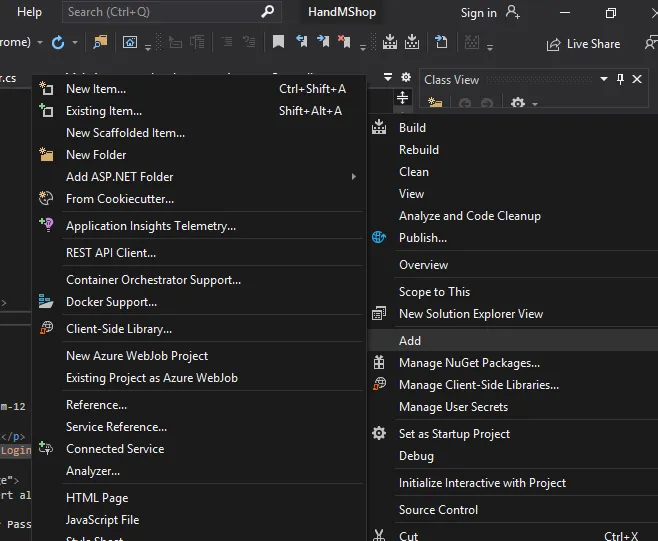Click Sign in link
Viewport: 658px width, 541px height.
(x=478, y=13)
